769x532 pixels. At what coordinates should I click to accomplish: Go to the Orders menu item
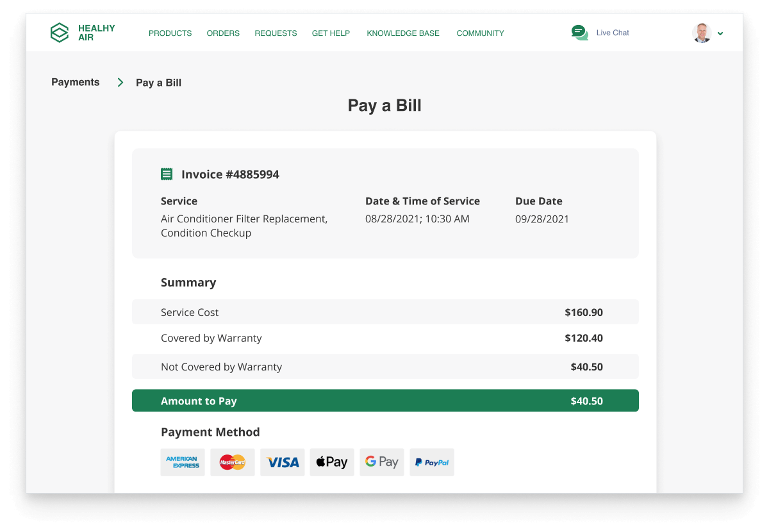223,33
